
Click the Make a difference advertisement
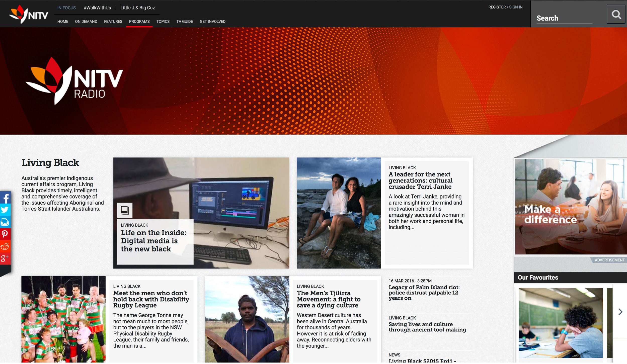(x=571, y=207)
